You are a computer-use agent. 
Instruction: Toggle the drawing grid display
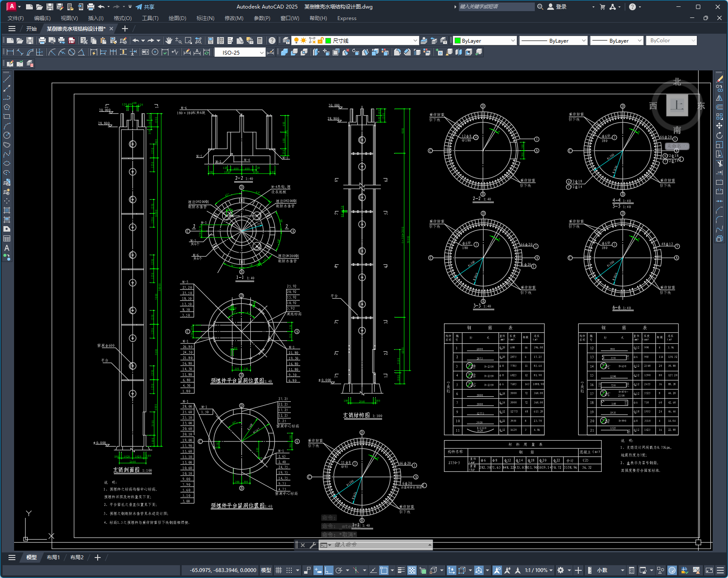(279, 570)
